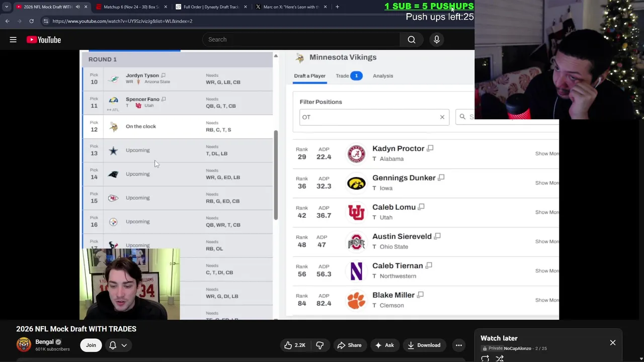Click the Alabama team logo
Image resolution: width=644 pixels, height=362 pixels.
coord(356,154)
